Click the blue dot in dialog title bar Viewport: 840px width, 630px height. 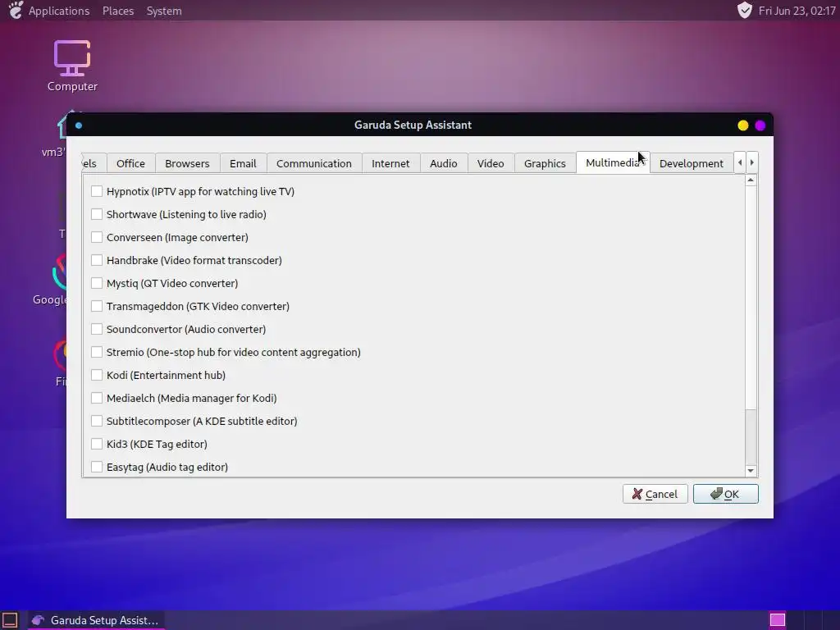click(79, 126)
